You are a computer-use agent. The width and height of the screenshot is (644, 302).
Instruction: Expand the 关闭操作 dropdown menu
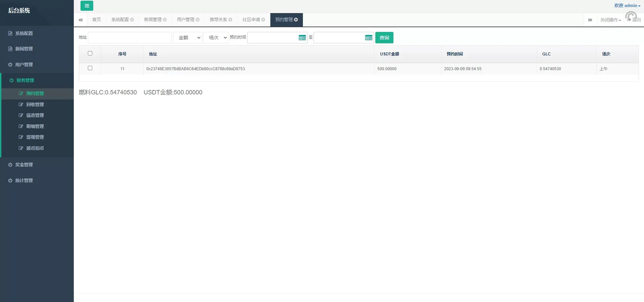coord(610,20)
